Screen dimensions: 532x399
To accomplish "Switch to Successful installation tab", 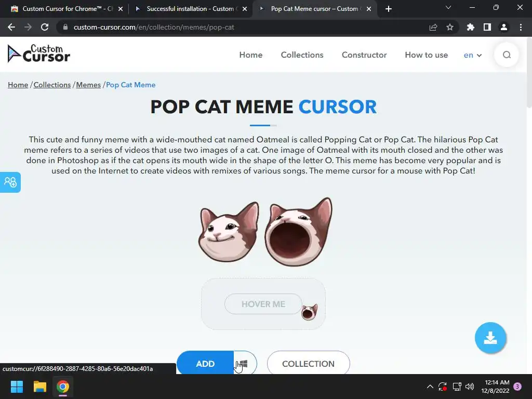I will [191, 9].
